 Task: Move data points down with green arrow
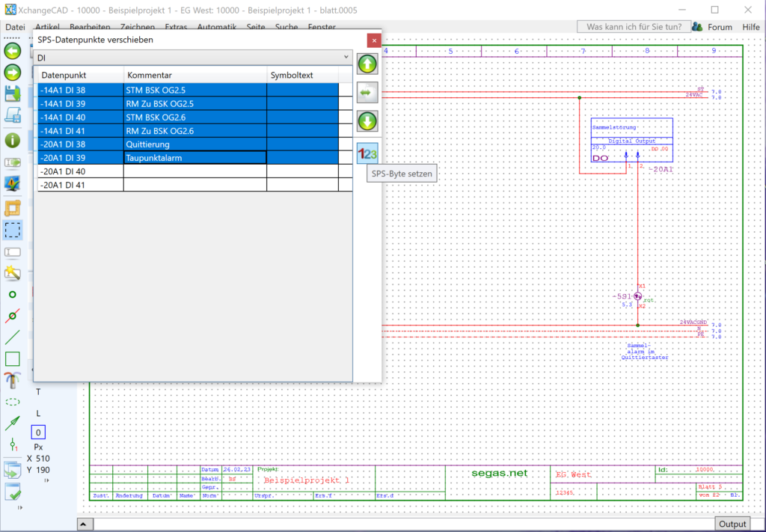[367, 120]
